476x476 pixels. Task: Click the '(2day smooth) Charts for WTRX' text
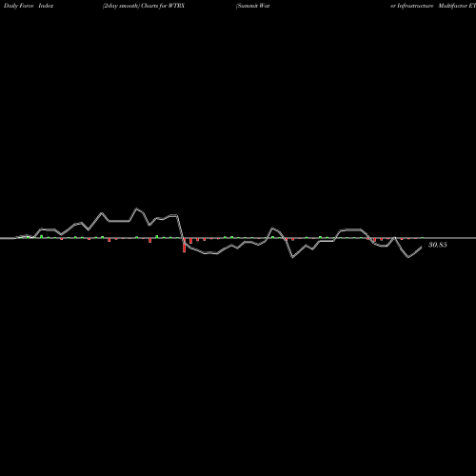(x=144, y=6)
